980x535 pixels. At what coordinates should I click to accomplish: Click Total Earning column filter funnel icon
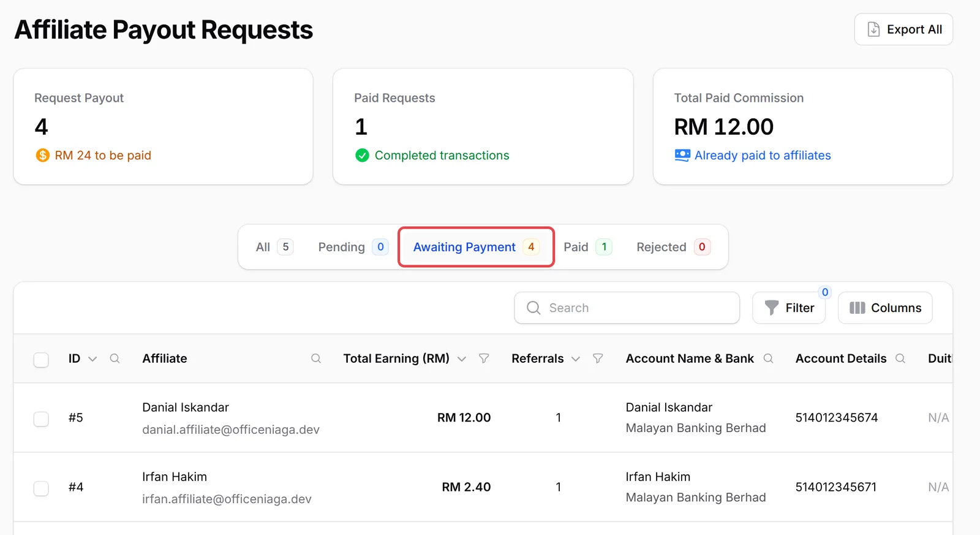point(484,359)
